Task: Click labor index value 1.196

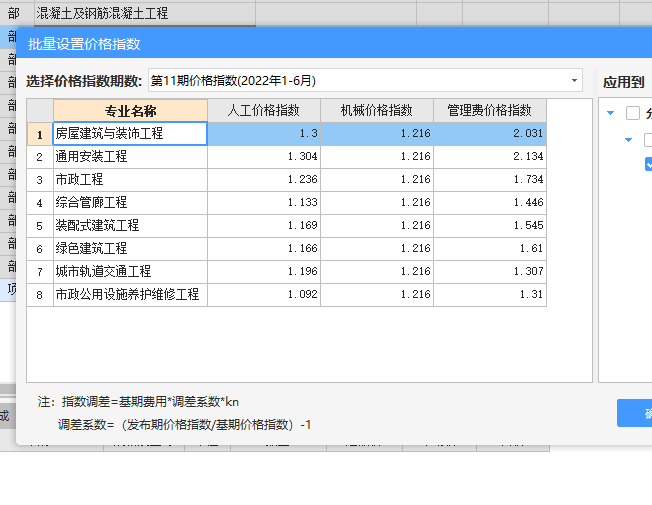Action: tap(264, 272)
